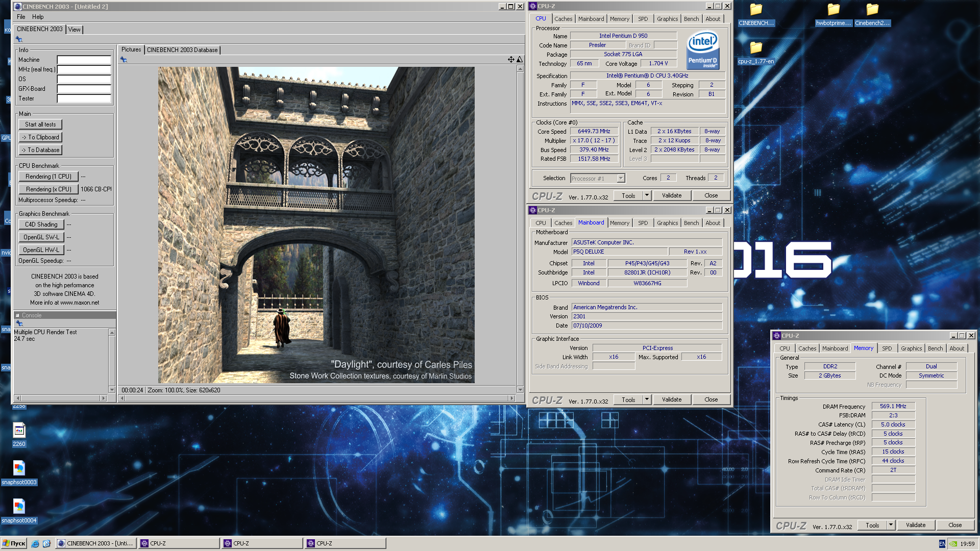Select the snaphsot0004 desktop icon
Image resolution: width=980 pixels, height=551 pixels.
click(x=19, y=511)
